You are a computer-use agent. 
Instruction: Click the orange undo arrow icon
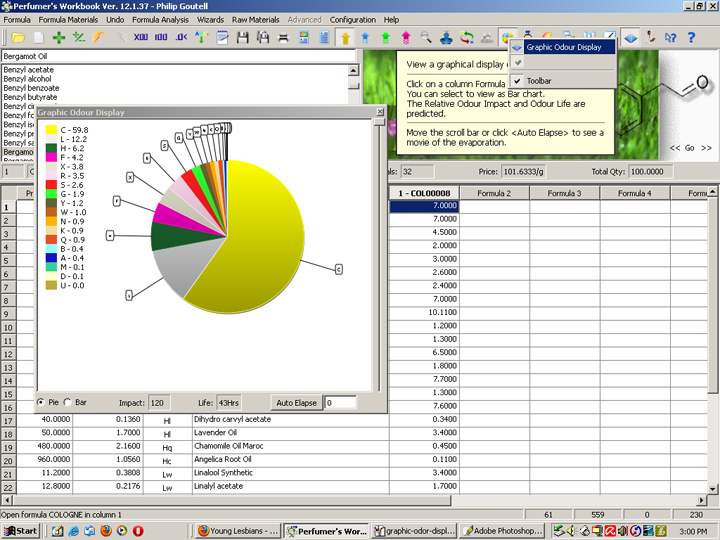click(99, 38)
